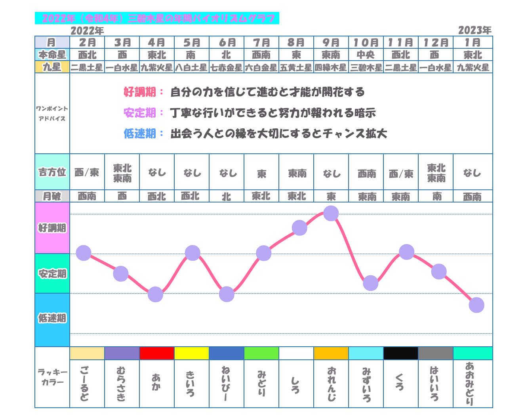Select the green 安定期 row label

[x=52, y=273]
